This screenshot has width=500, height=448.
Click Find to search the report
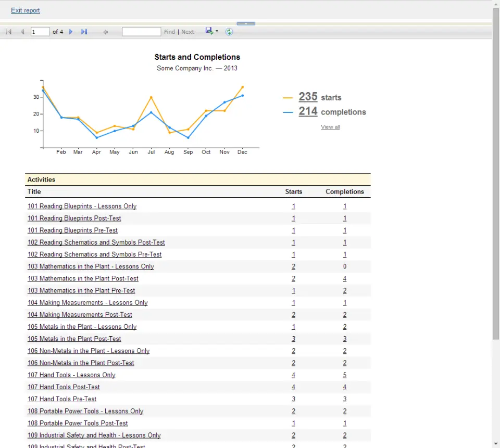(x=169, y=32)
